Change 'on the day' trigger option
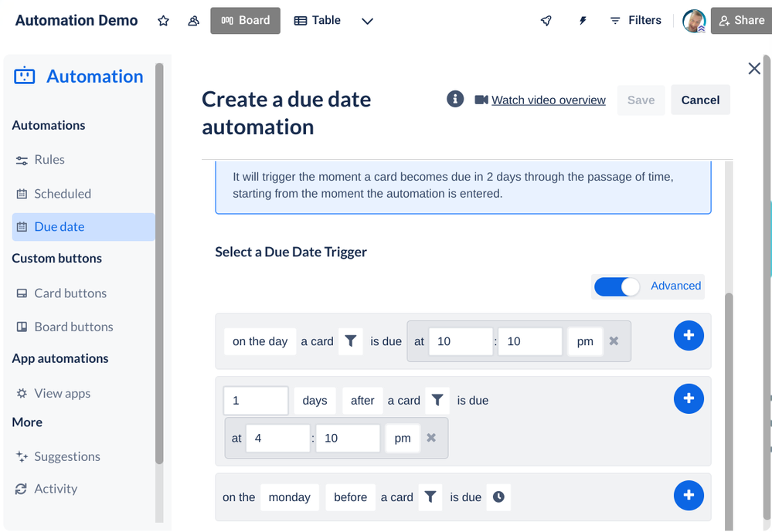 click(260, 341)
